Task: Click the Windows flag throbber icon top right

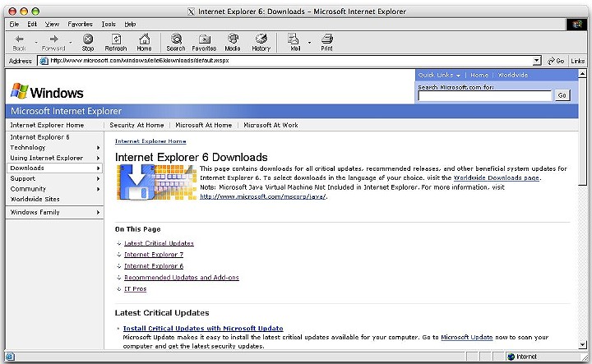Action: [x=577, y=25]
